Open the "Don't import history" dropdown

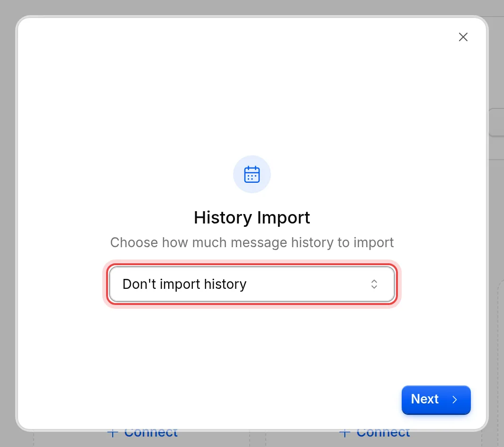[x=252, y=284]
